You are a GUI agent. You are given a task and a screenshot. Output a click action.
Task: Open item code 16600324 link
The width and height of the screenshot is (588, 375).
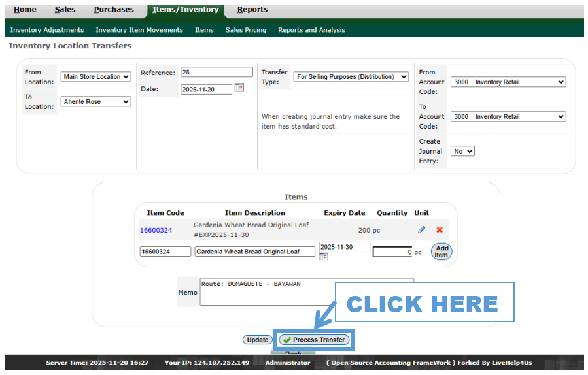coord(156,230)
